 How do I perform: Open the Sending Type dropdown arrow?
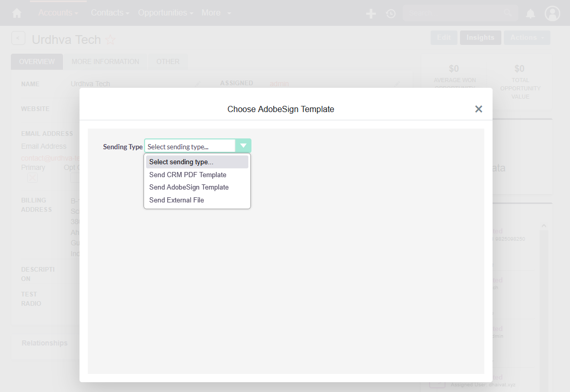(243, 146)
